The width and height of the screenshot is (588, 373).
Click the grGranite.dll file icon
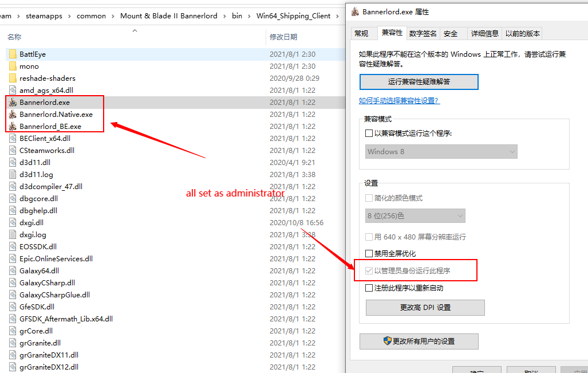(13, 343)
